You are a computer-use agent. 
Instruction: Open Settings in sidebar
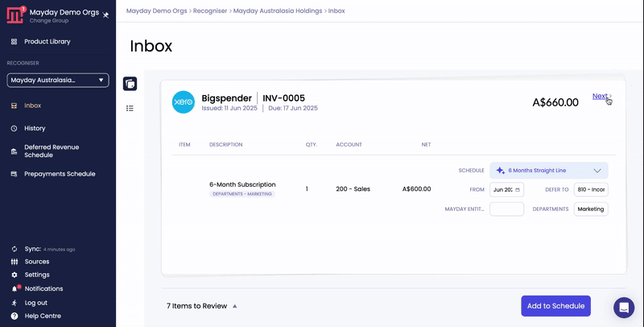point(36,275)
